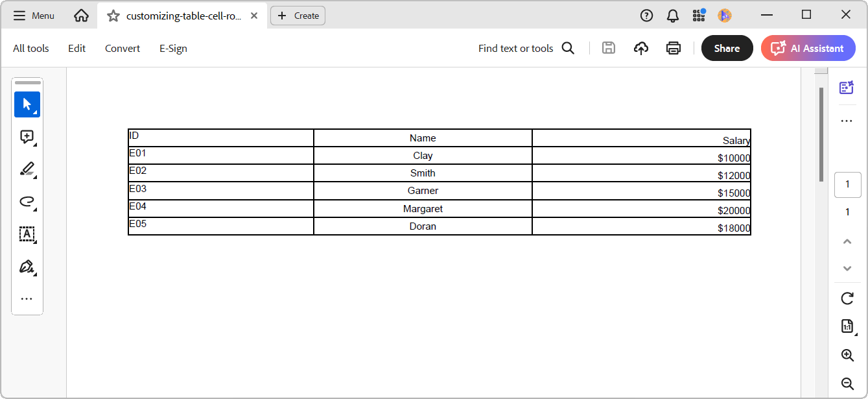Click the name Margaret
Screen dimensions: 868x399
pyautogui.click(x=423, y=209)
